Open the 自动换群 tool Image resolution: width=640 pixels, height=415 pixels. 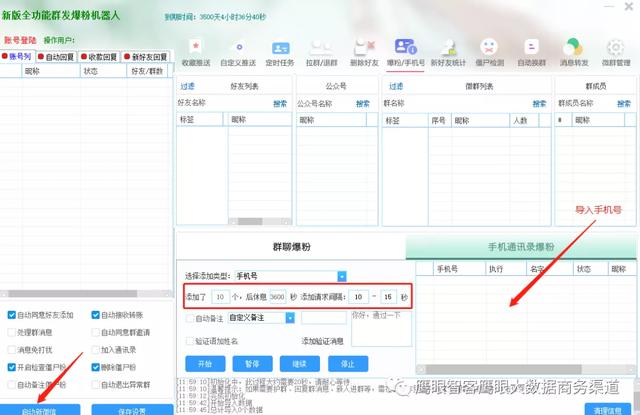coord(531,53)
